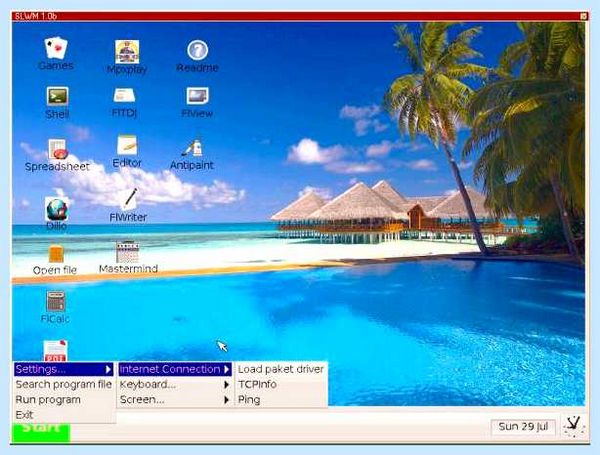Select the Screen... submenu entry
This screenshot has height=455, width=600.
(x=175, y=400)
